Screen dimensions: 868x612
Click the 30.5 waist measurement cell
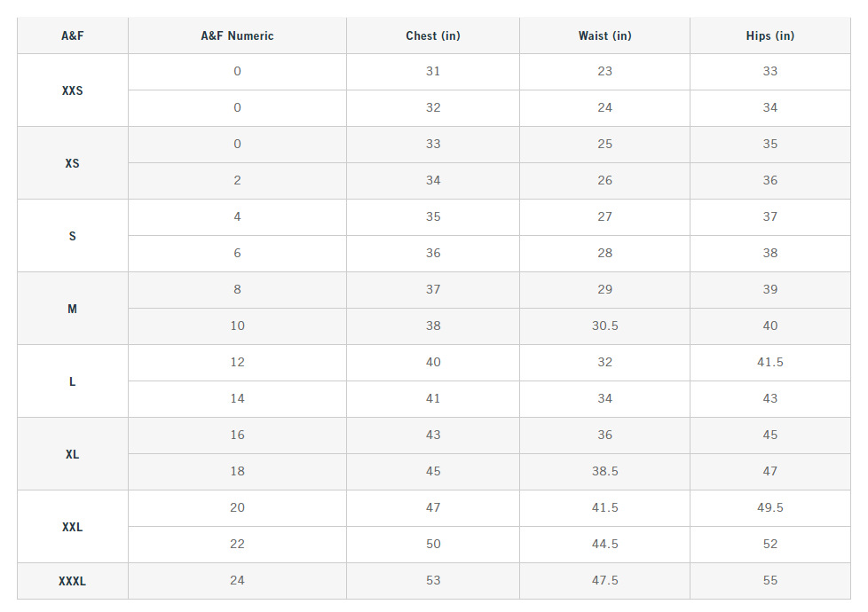coord(604,326)
